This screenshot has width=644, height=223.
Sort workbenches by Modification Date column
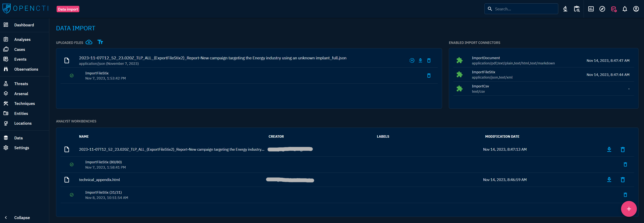[502, 136]
